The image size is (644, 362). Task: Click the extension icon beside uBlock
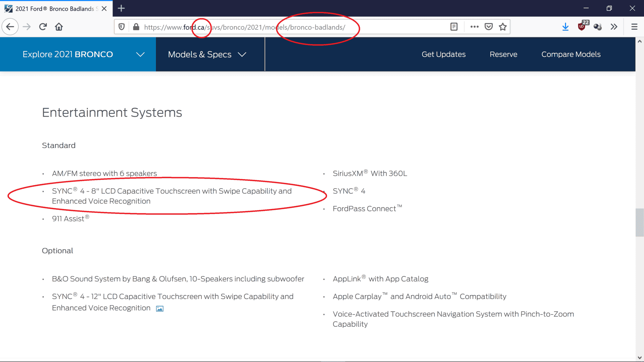coord(598,27)
